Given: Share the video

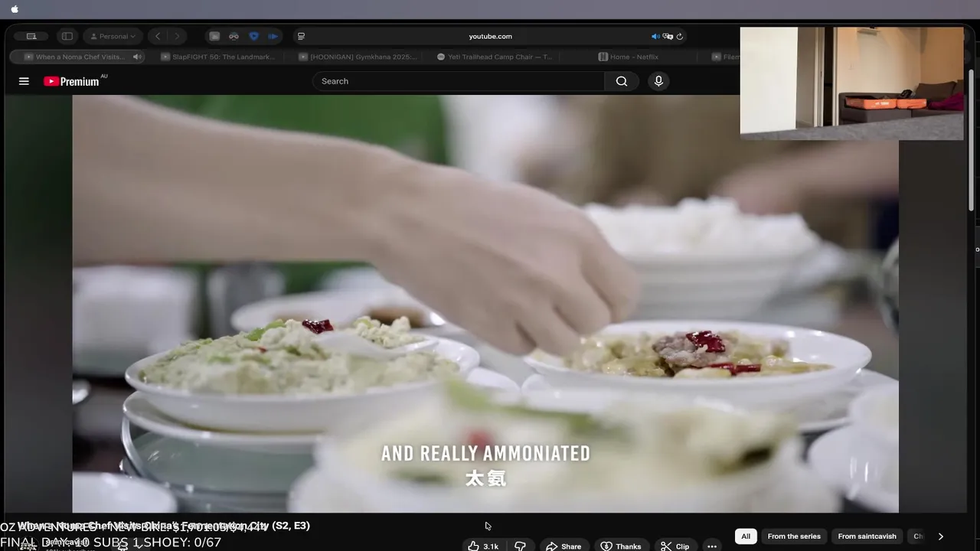Looking at the screenshot, I should point(563,546).
